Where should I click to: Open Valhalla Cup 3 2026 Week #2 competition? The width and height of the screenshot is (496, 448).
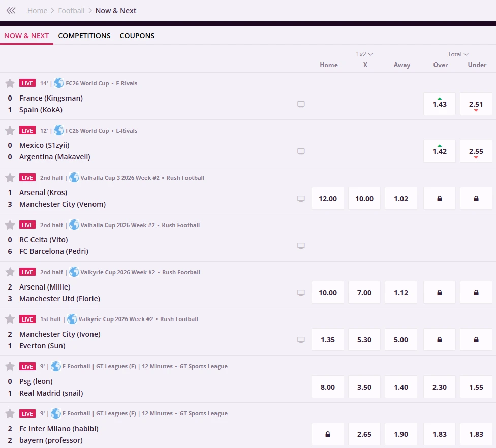(120, 178)
